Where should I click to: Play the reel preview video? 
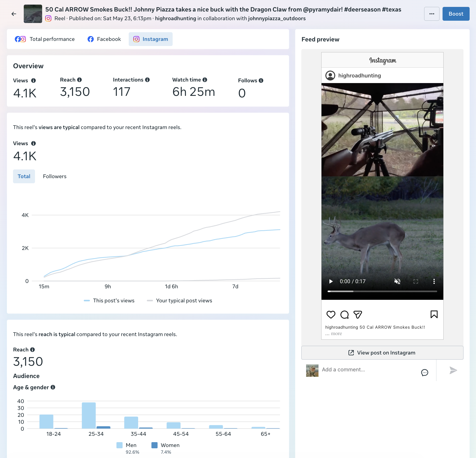pyautogui.click(x=331, y=281)
